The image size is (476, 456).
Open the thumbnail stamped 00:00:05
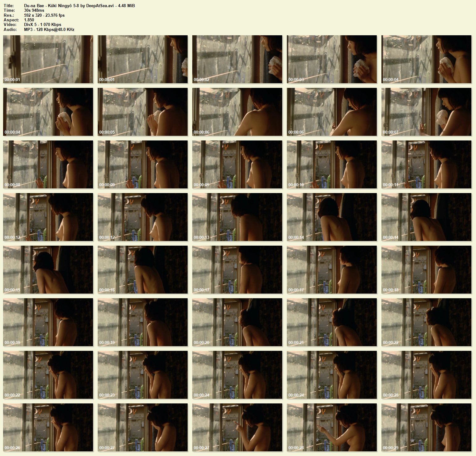tap(142, 112)
